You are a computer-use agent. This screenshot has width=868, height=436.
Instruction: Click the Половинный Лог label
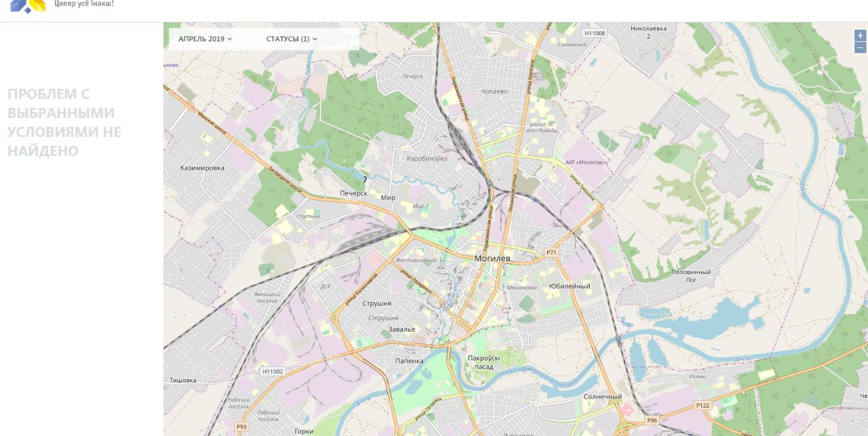(690, 275)
